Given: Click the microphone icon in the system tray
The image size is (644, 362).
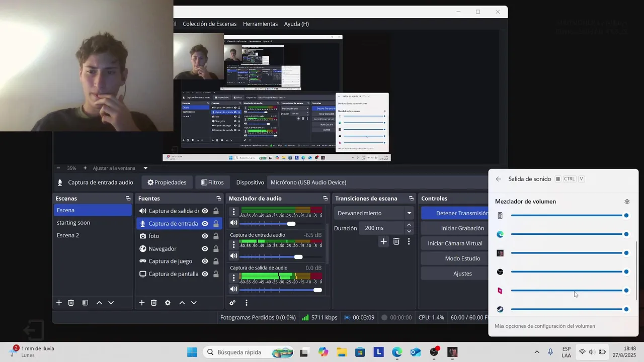Looking at the screenshot, I should [x=550, y=352].
